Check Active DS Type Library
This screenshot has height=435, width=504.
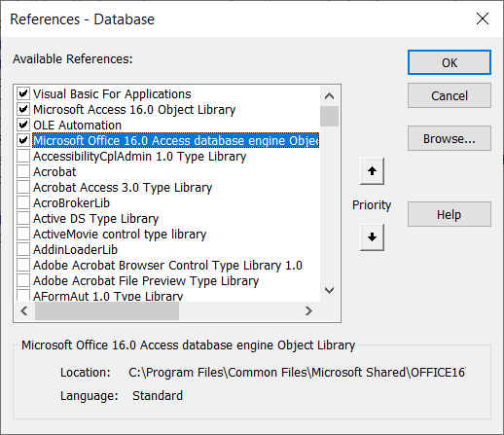pos(23,219)
